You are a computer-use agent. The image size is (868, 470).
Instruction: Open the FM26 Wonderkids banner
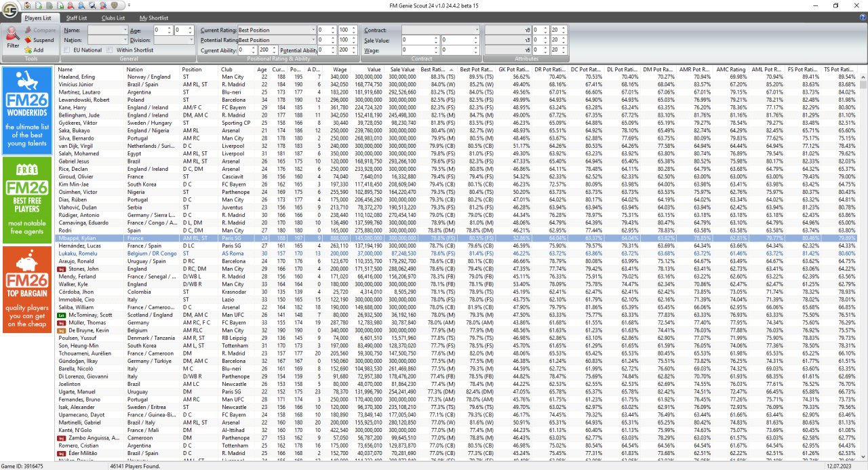coord(27,109)
